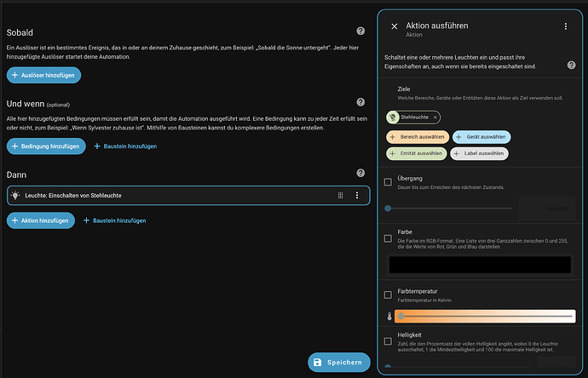Tick the Farbtemperatur checkbox
The height and width of the screenshot is (378, 588).
pyautogui.click(x=389, y=295)
